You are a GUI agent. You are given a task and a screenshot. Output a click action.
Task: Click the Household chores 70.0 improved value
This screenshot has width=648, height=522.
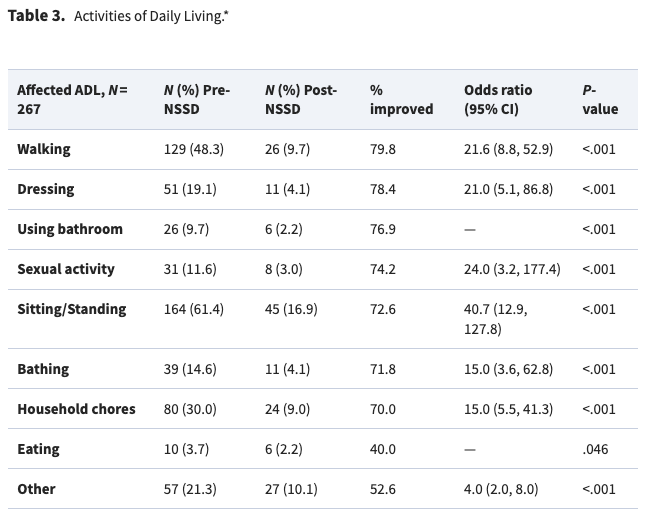click(383, 409)
